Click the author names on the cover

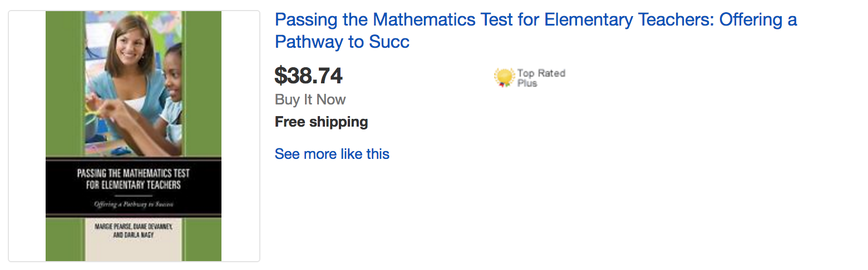tap(134, 231)
